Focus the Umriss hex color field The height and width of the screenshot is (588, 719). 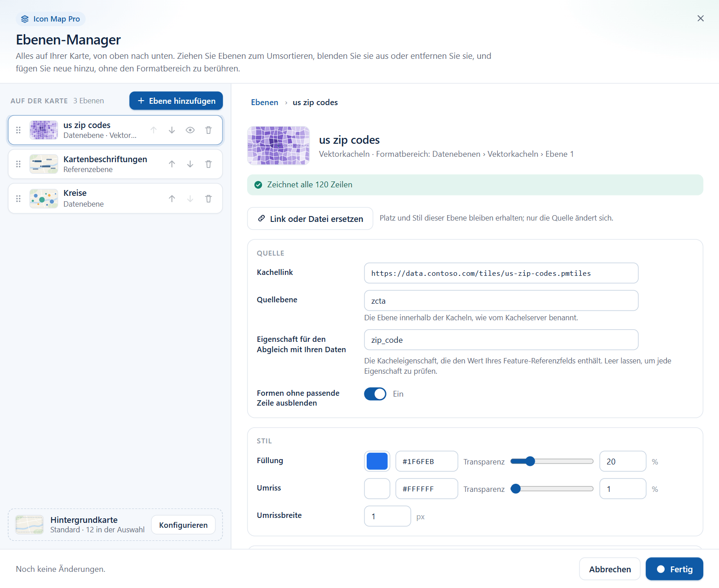[426, 489]
